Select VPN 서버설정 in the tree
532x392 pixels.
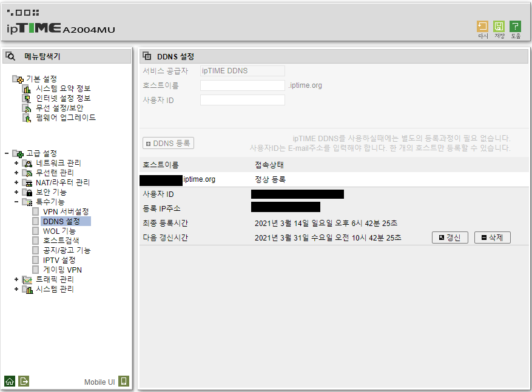pos(66,212)
